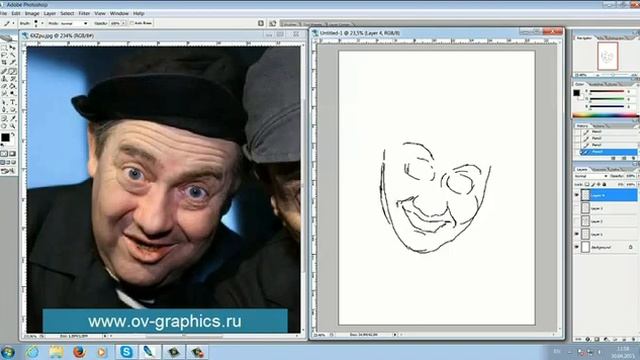This screenshot has width=640, height=360.
Task: Open Firefox from the taskbar
Action: [x=79, y=352]
